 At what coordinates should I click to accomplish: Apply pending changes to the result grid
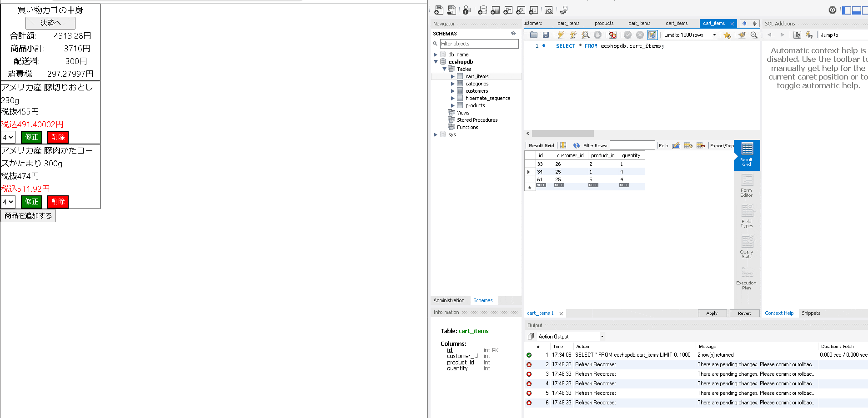click(712, 313)
